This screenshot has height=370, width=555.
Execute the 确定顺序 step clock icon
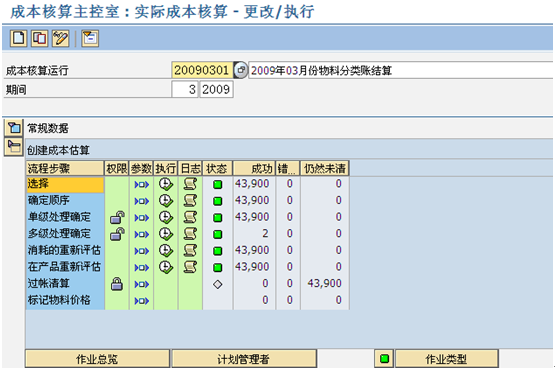tap(166, 201)
